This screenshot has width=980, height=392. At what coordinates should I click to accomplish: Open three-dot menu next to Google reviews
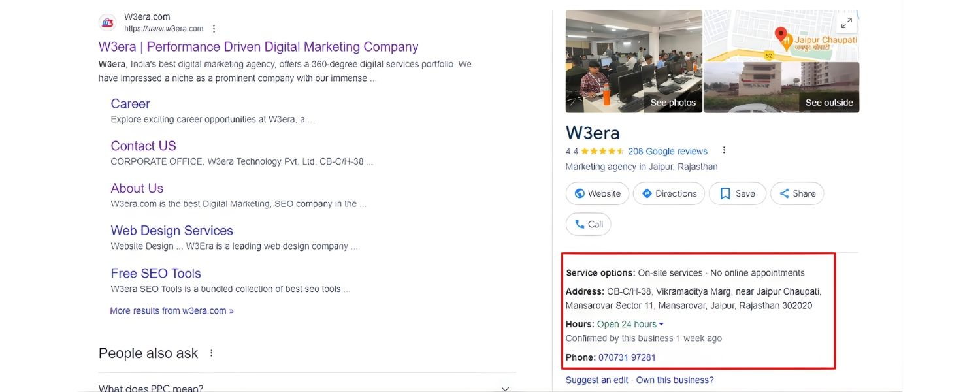tap(723, 151)
